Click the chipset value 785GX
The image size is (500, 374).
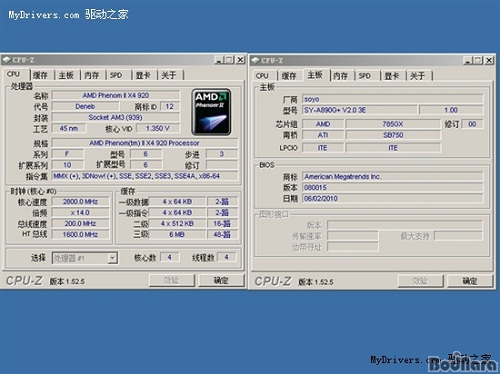[x=393, y=124]
